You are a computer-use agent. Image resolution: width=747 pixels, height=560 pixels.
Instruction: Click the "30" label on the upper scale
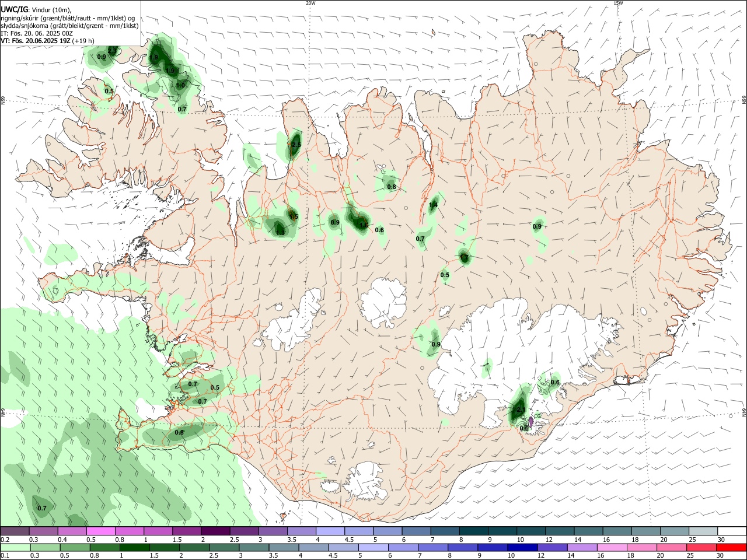[721, 540]
